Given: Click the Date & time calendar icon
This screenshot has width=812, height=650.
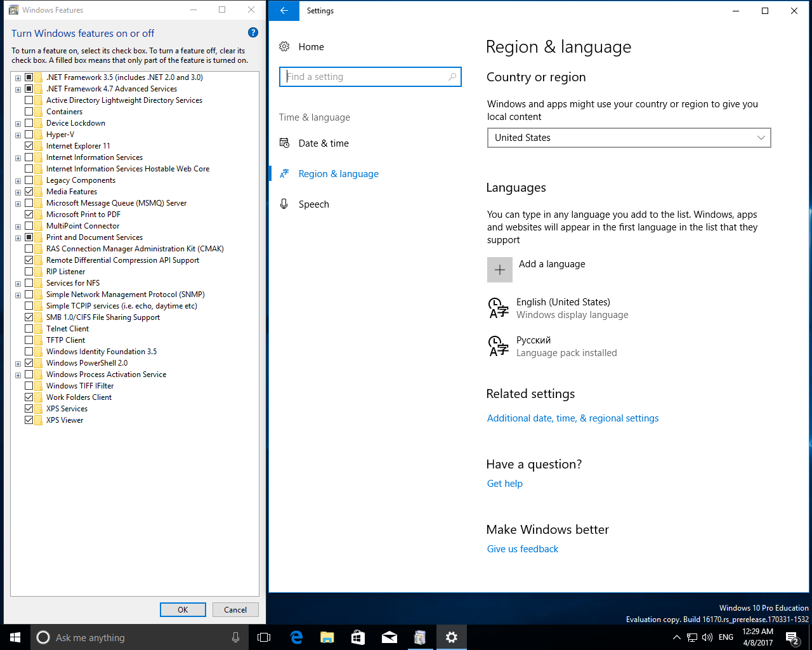Looking at the screenshot, I should [284, 143].
